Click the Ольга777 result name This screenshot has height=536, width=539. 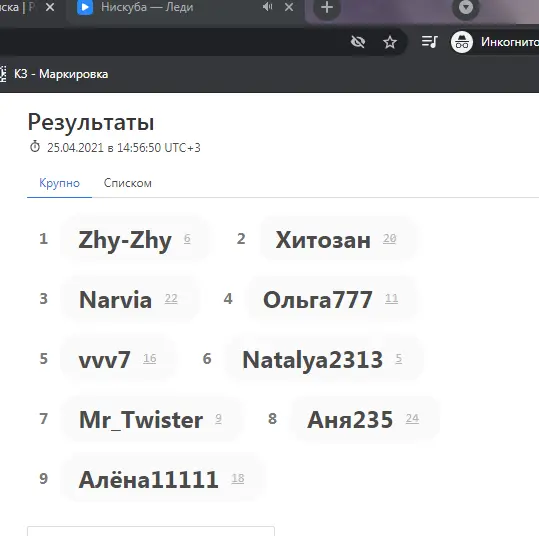click(318, 299)
